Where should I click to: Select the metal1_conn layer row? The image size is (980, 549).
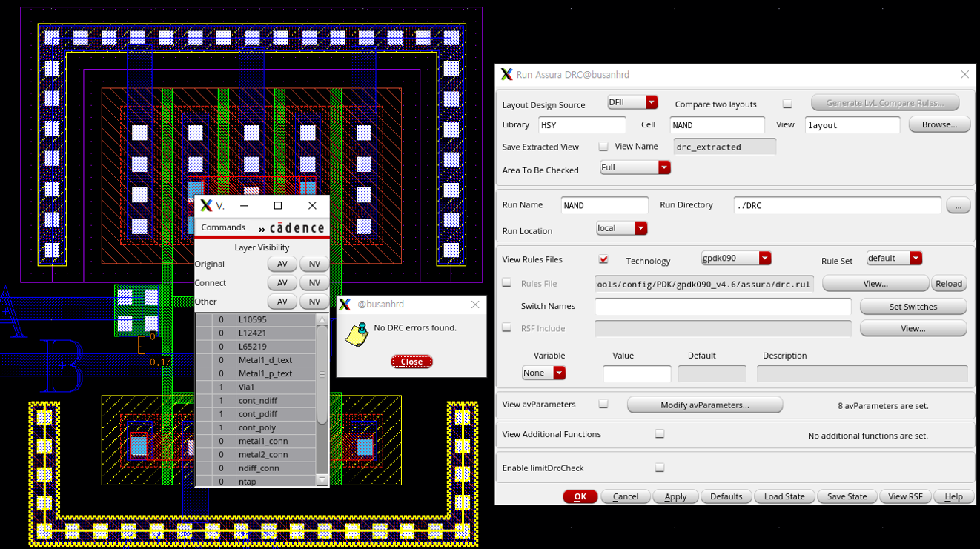pos(255,441)
